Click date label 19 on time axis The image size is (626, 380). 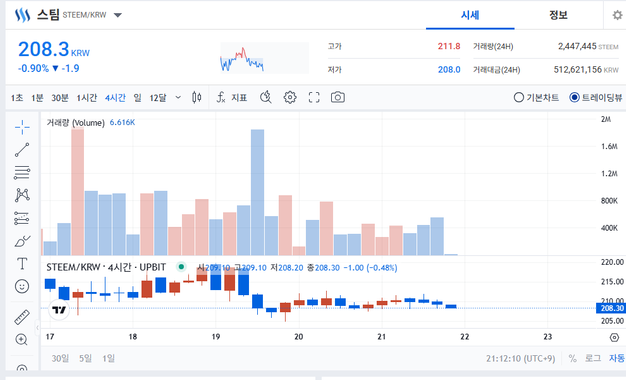(216, 337)
